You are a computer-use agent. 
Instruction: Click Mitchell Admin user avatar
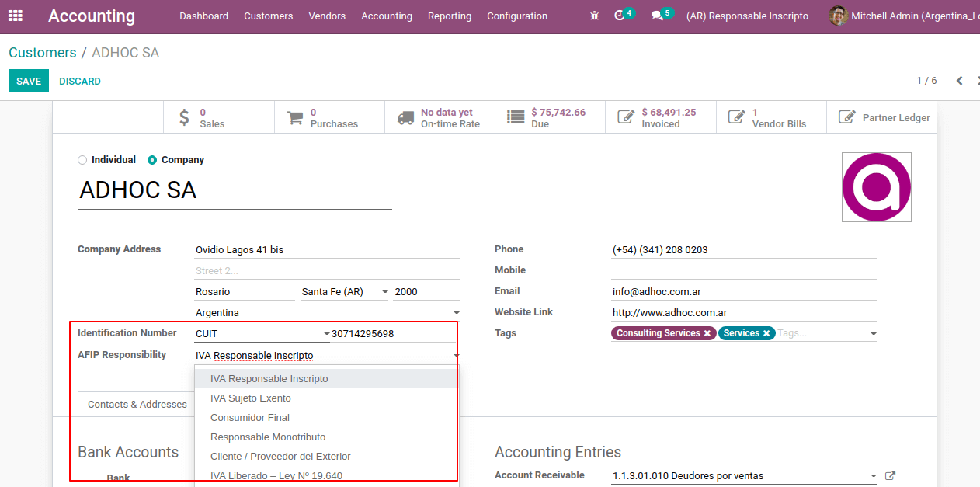pyautogui.click(x=838, y=16)
